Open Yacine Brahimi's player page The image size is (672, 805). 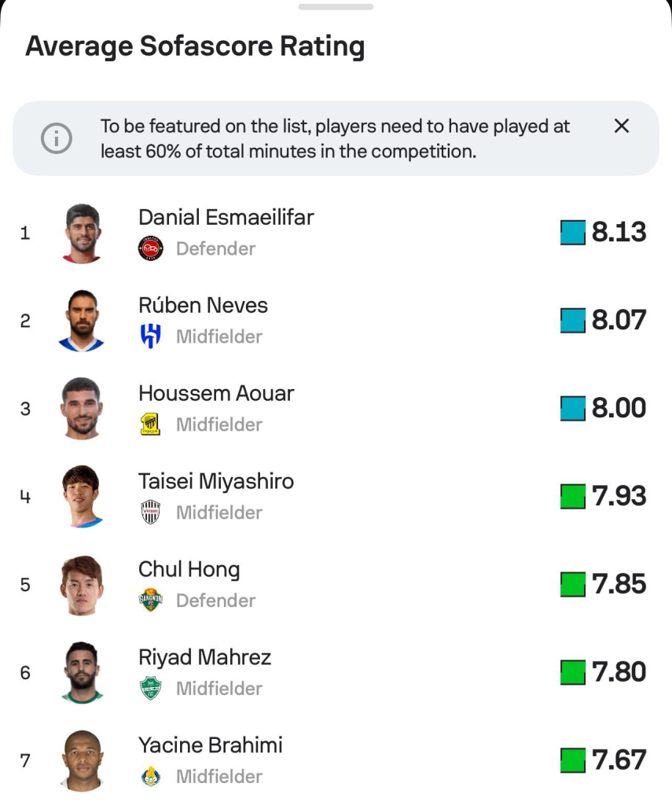(211, 745)
